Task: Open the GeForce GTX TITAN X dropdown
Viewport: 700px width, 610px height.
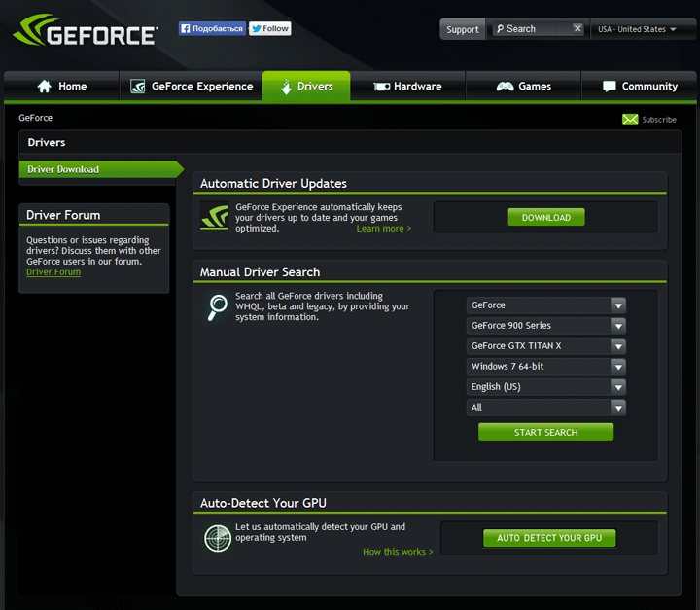Action: coord(546,346)
